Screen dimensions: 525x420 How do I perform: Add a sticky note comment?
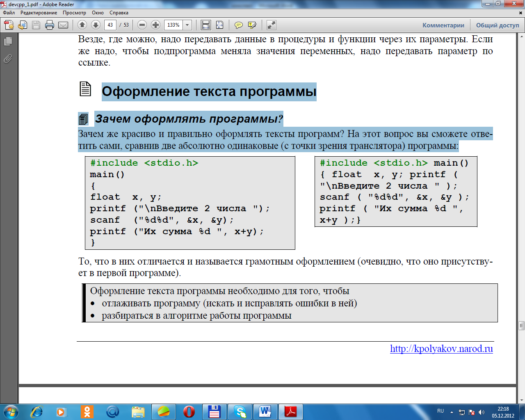(x=238, y=25)
